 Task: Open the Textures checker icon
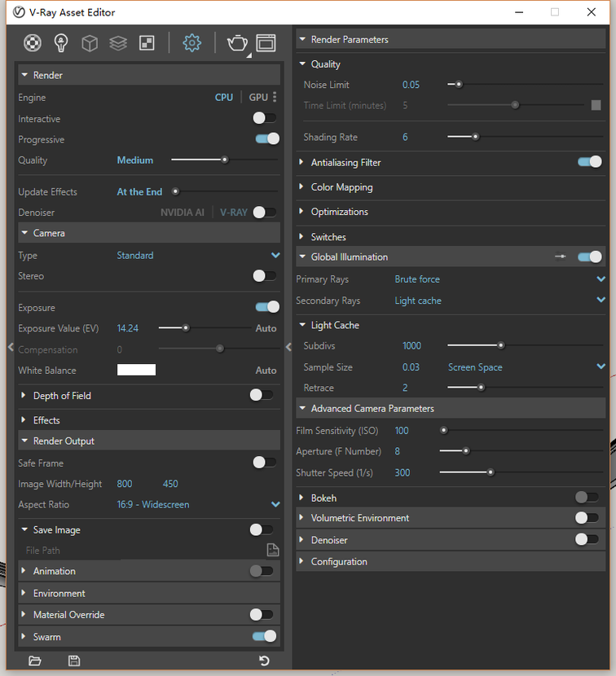[147, 43]
